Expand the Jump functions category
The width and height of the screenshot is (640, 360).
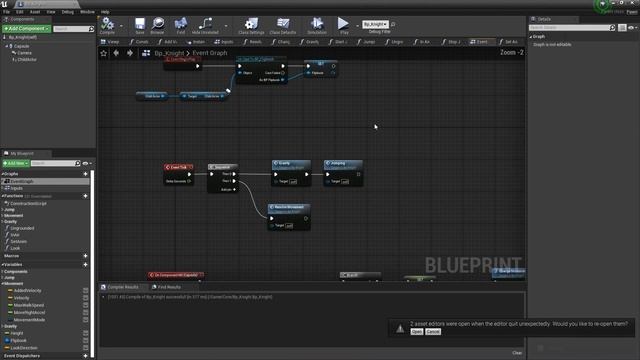(3, 210)
